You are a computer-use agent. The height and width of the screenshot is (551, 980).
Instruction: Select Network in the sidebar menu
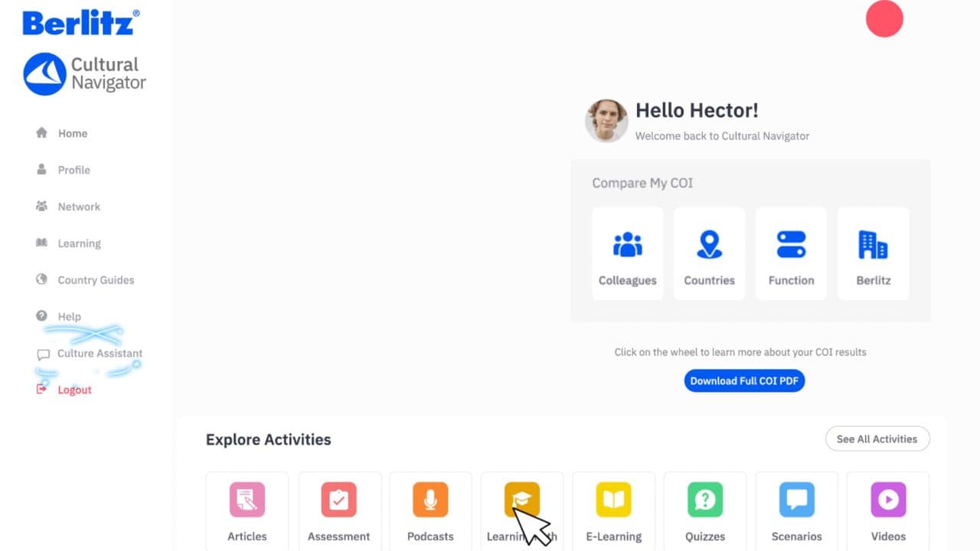click(79, 207)
